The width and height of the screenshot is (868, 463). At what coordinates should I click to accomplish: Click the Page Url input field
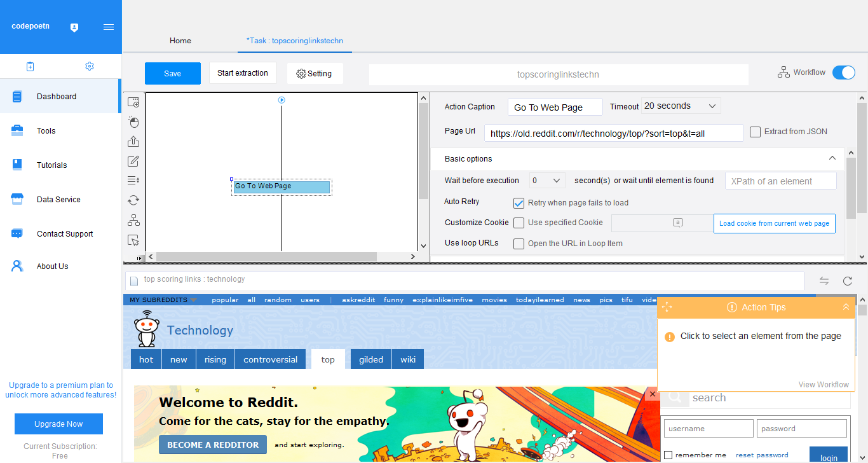[614, 133]
